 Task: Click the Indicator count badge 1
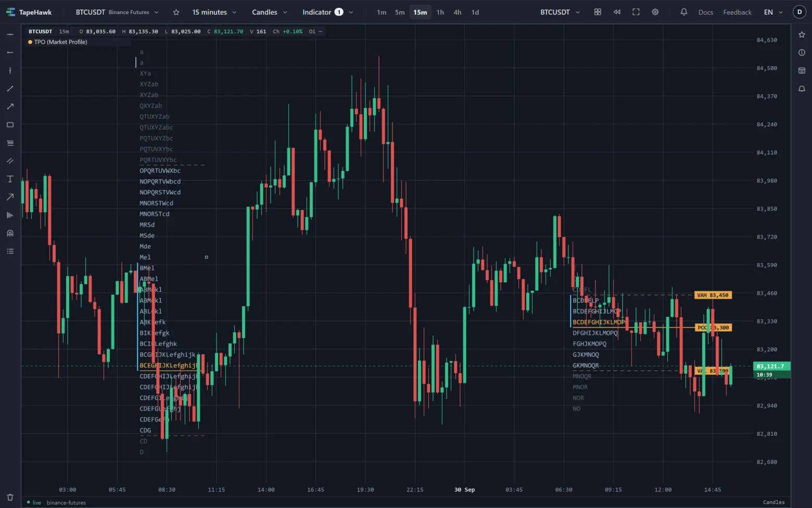[x=339, y=12]
